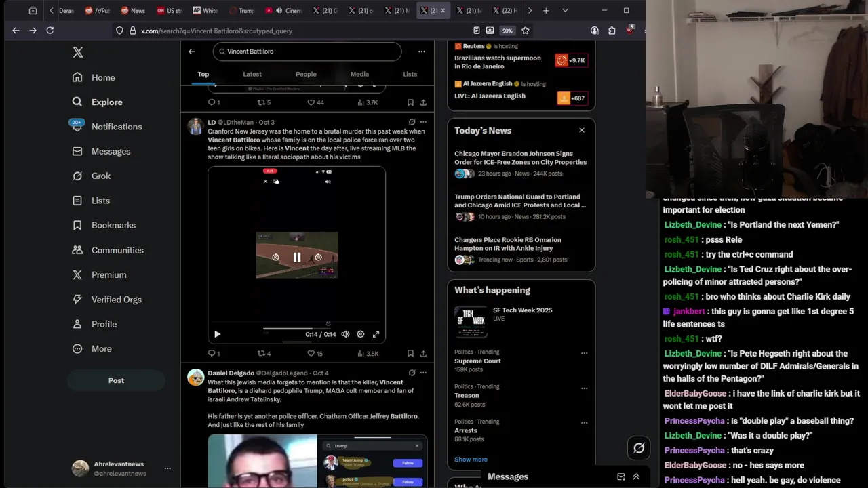The width and height of the screenshot is (868, 488).
Task: Click the video play button
Action: click(217, 334)
